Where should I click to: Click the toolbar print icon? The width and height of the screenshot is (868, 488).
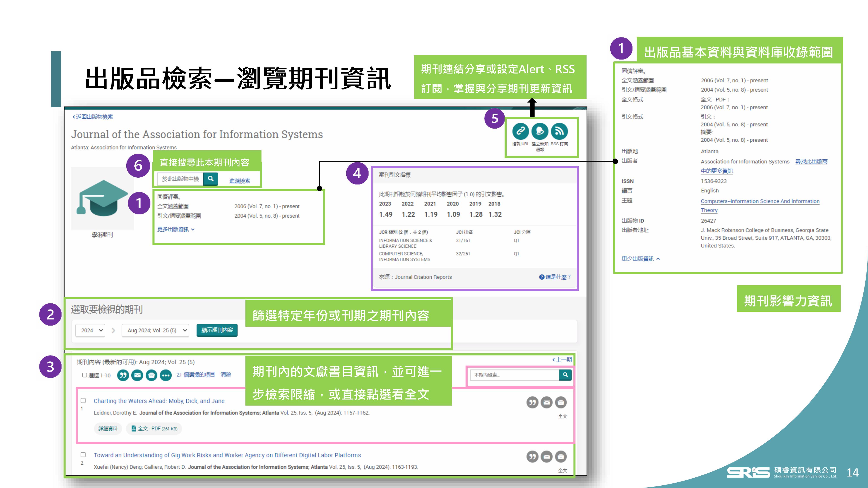tap(152, 375)
